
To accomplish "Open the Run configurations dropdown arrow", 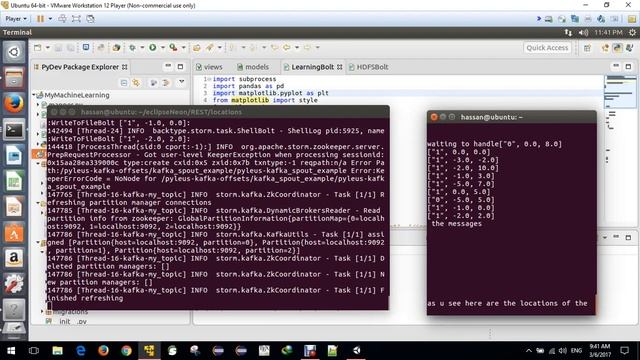I will (162, 48).
